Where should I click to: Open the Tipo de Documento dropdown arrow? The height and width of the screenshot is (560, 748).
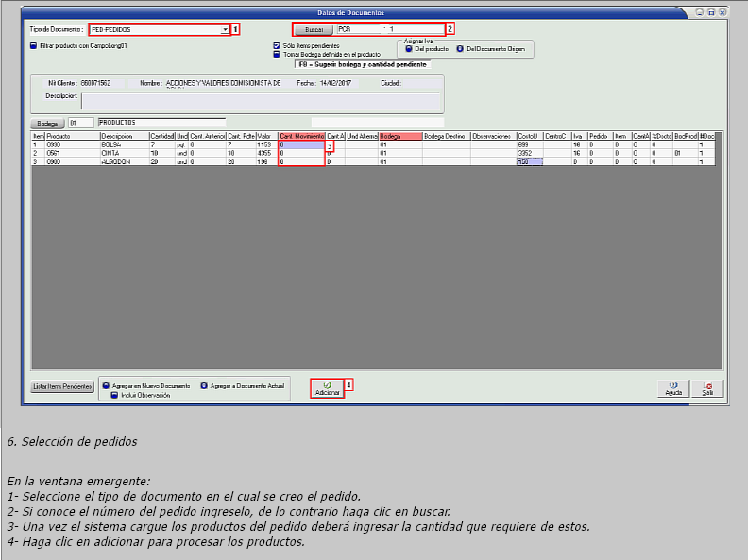click(225, 30)
